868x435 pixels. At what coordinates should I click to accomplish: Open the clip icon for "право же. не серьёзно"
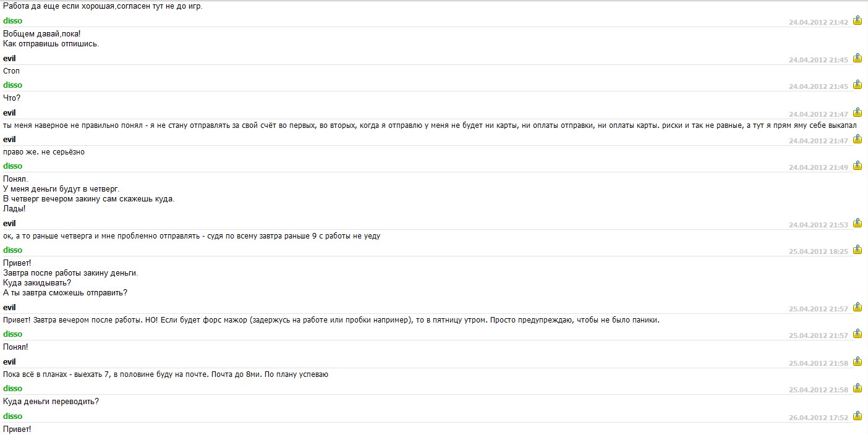tap(857, 139)
